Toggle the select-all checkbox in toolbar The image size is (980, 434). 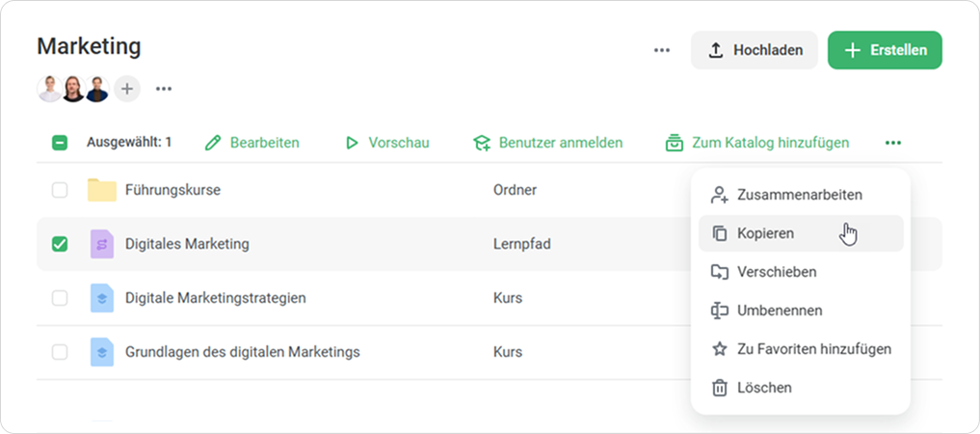click(60, 143)
